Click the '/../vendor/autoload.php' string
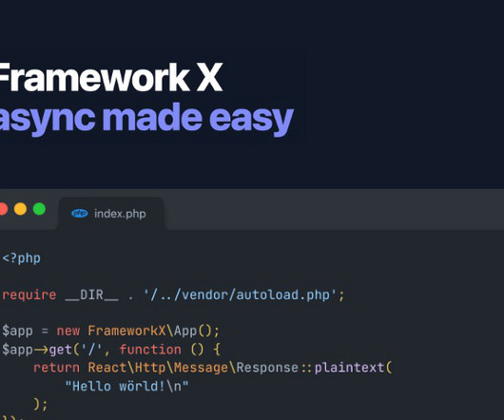The width and height of the screenshot is (504, 420). (x=240, y=295)
